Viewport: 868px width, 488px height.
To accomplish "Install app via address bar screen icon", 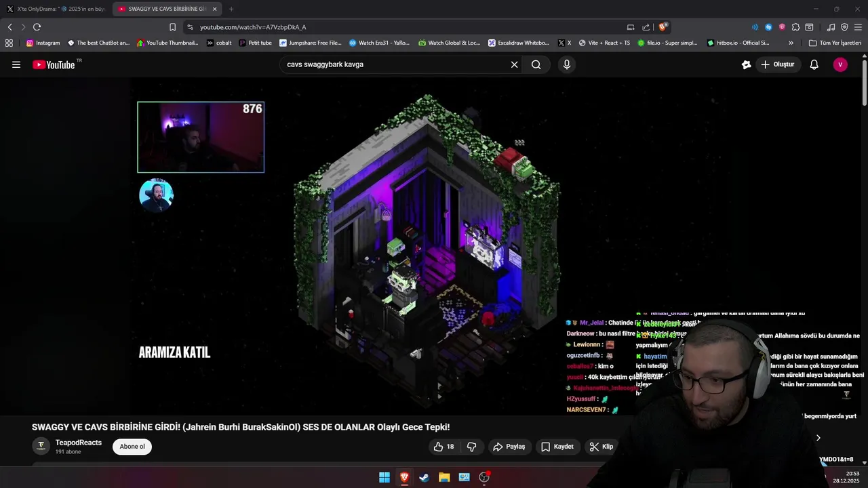I will (631, 27).
